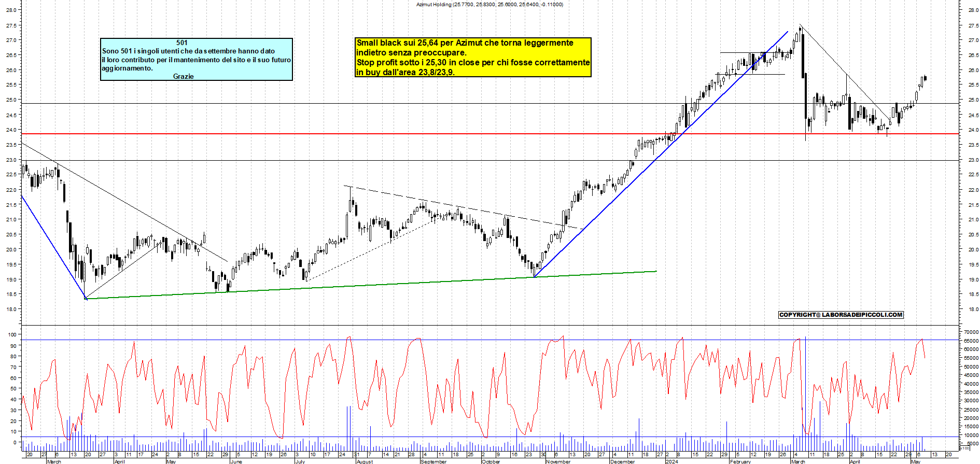Image resolution: width=980 pixels, height=464 pixels.
Task: Click the Azimut Holding chart title text
Action: pyautogui.click(x=489, y=5)
